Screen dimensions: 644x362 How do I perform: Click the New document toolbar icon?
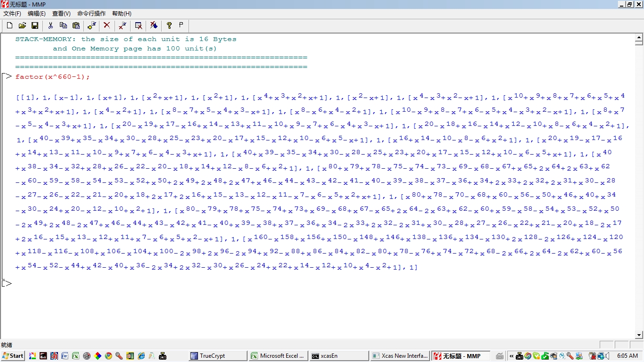point(9,25)
